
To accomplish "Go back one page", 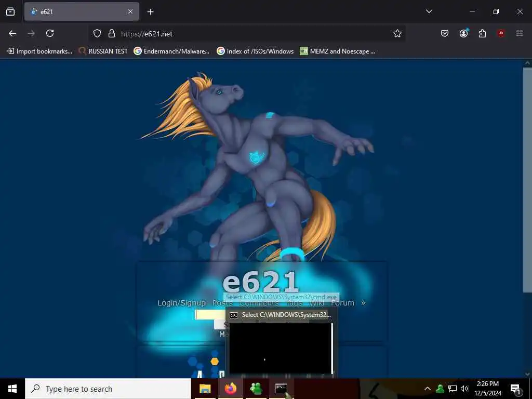I will [x=12, y=33].
